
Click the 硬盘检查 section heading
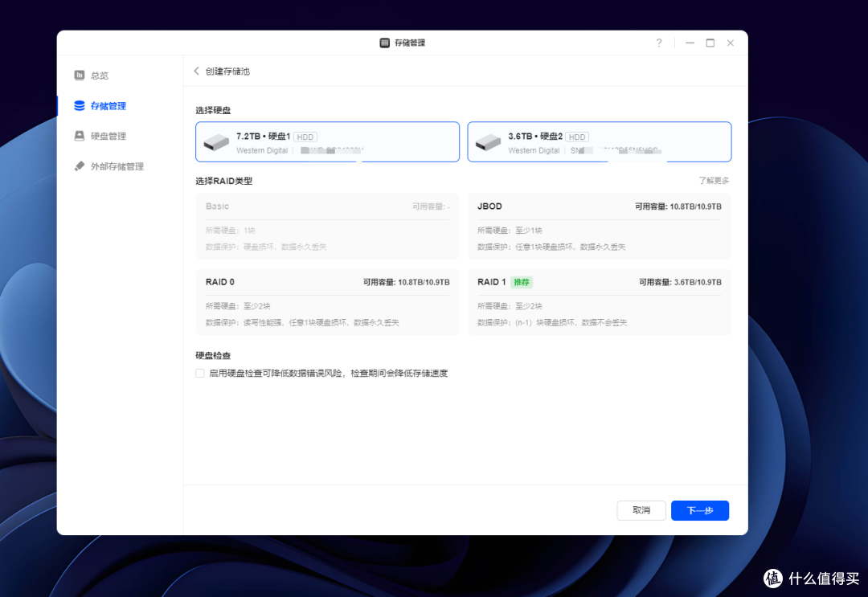point(213,356)
